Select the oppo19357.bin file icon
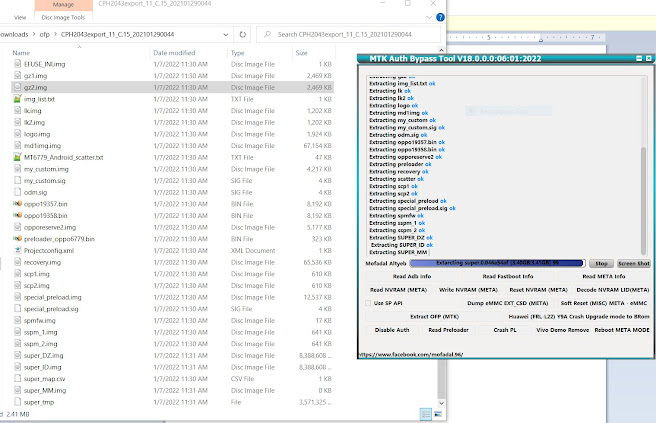Screen dimensions: 656x423 [17, 204]
